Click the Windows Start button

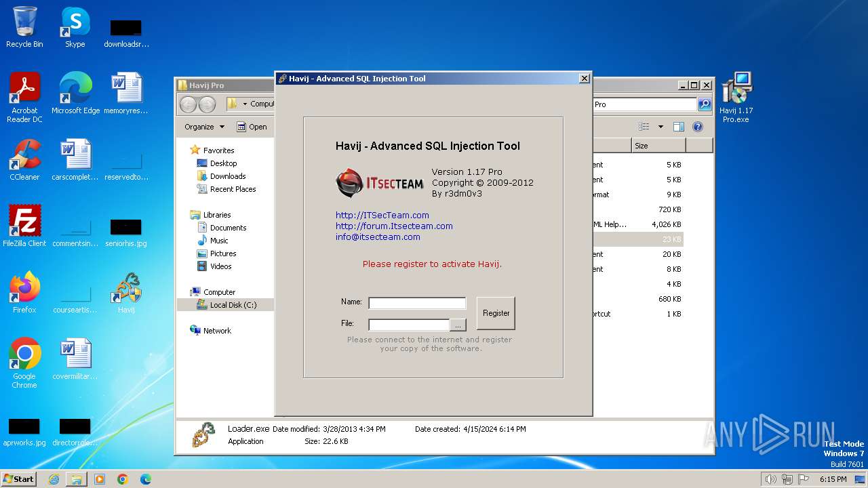19,479
